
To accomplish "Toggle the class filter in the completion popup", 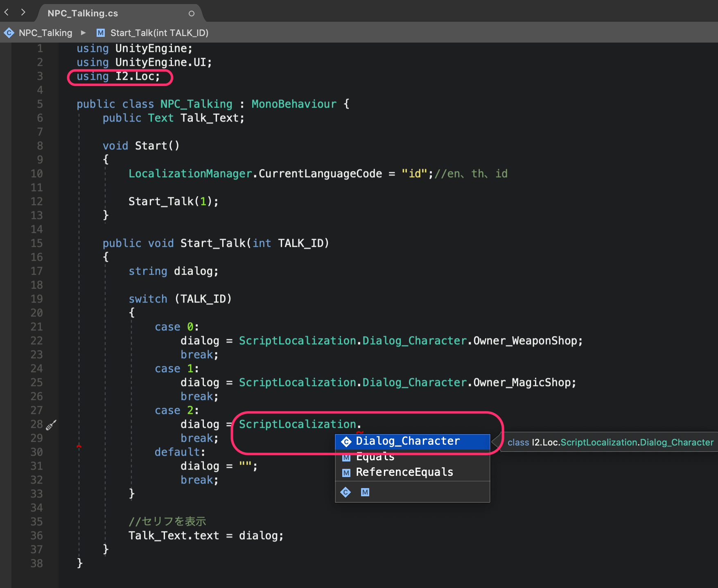I will click(346, 492).
